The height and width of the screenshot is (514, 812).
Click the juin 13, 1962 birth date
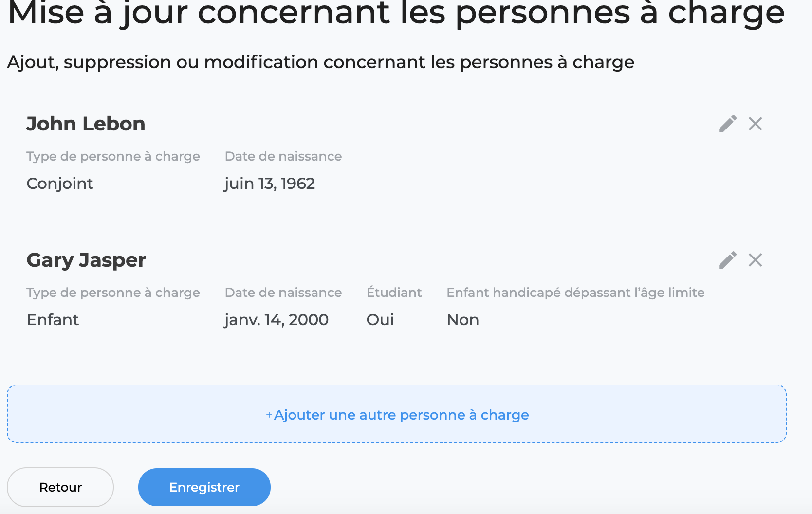click(270, 184)
